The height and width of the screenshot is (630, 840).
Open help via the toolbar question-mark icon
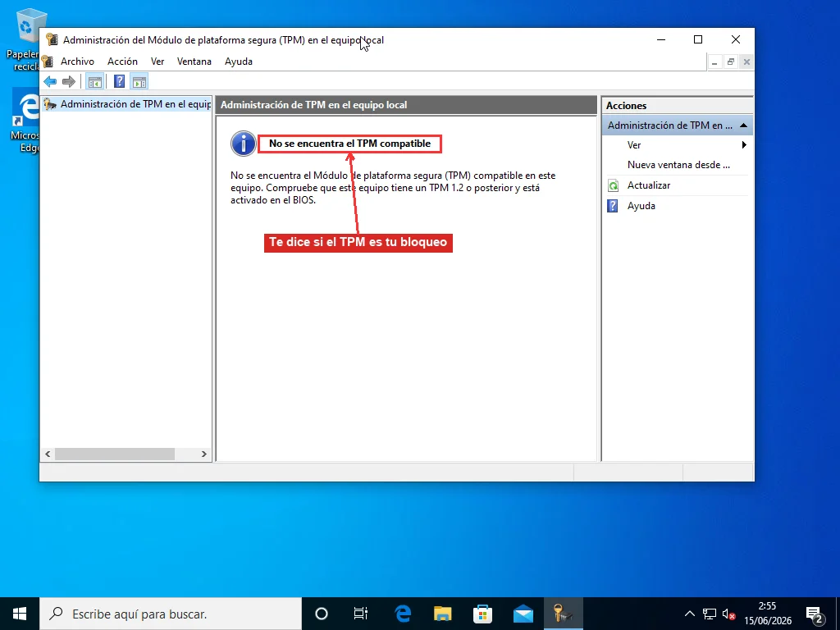point(119,82)
